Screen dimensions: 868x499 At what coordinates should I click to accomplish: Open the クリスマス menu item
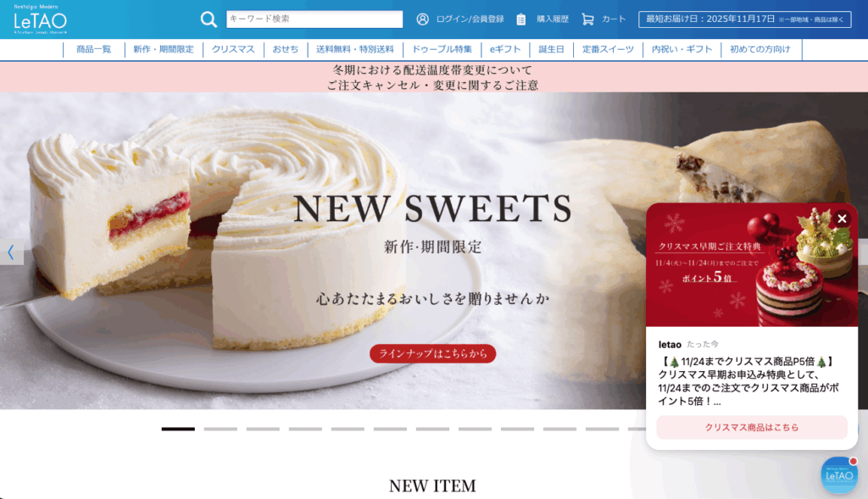click(x=233, y=49)
